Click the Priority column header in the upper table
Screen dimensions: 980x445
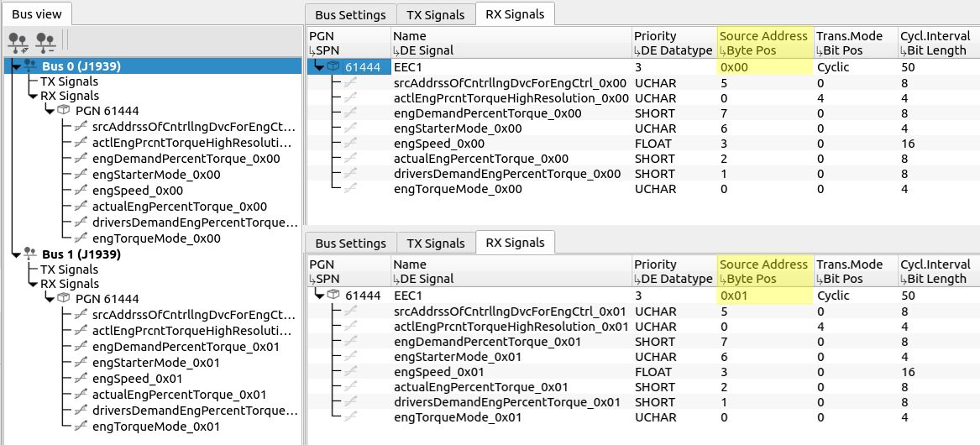click(x=655, y=36)
